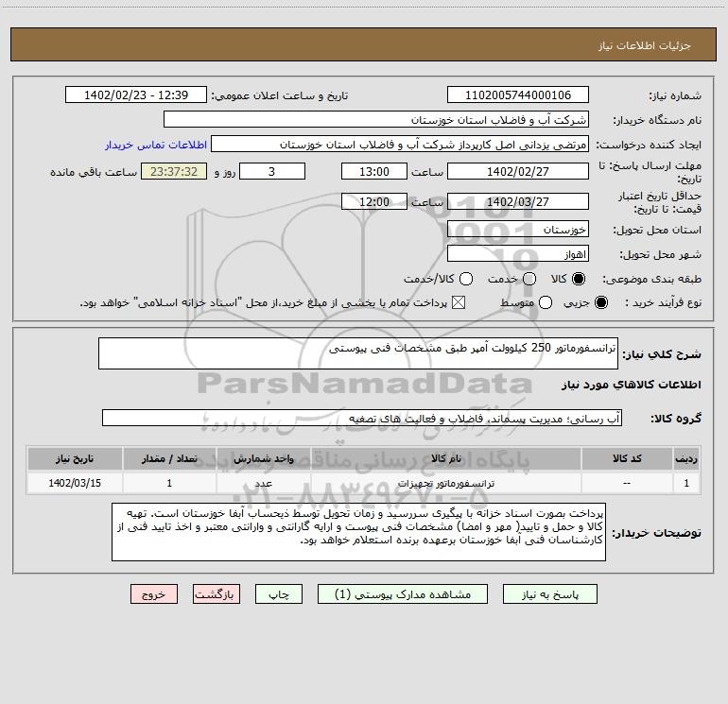728x704 pixels.
Task: Click the بازگشت back button
Action: 217,594
